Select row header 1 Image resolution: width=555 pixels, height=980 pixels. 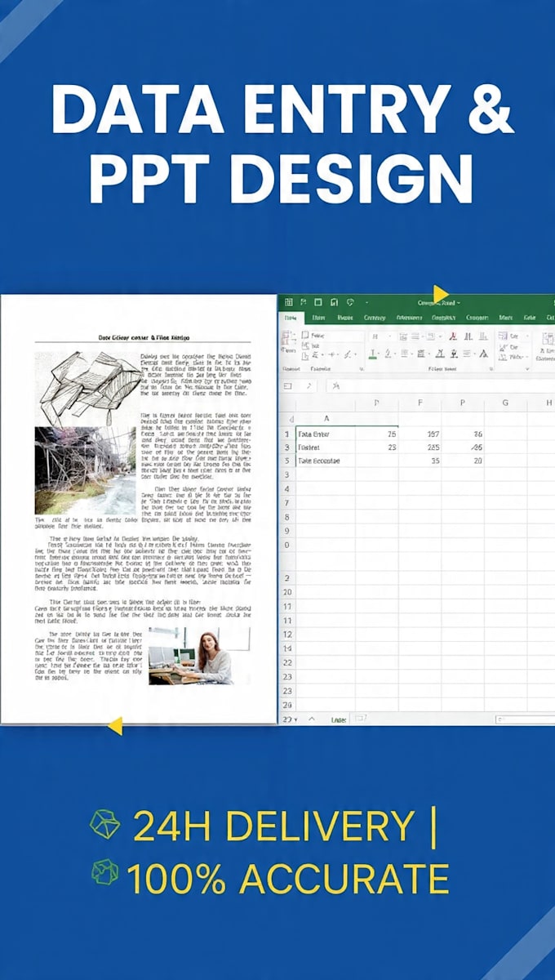286,434
